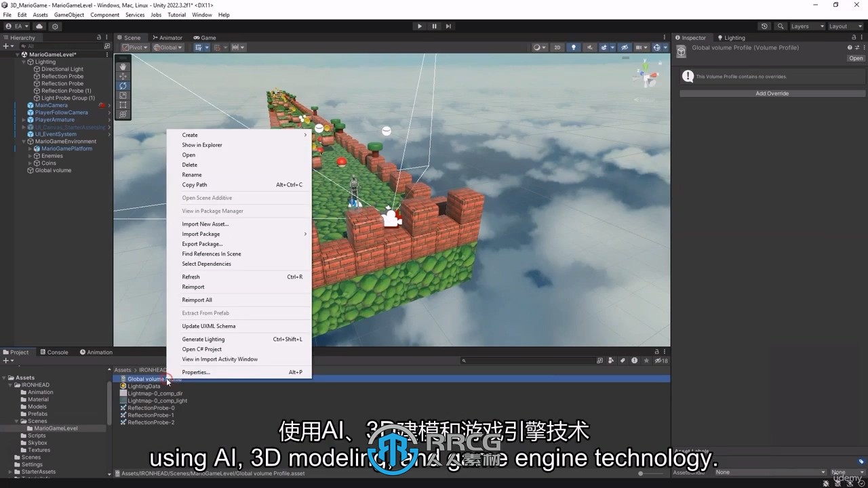
Task: Toggle 2D view mode
Action: 557,47
